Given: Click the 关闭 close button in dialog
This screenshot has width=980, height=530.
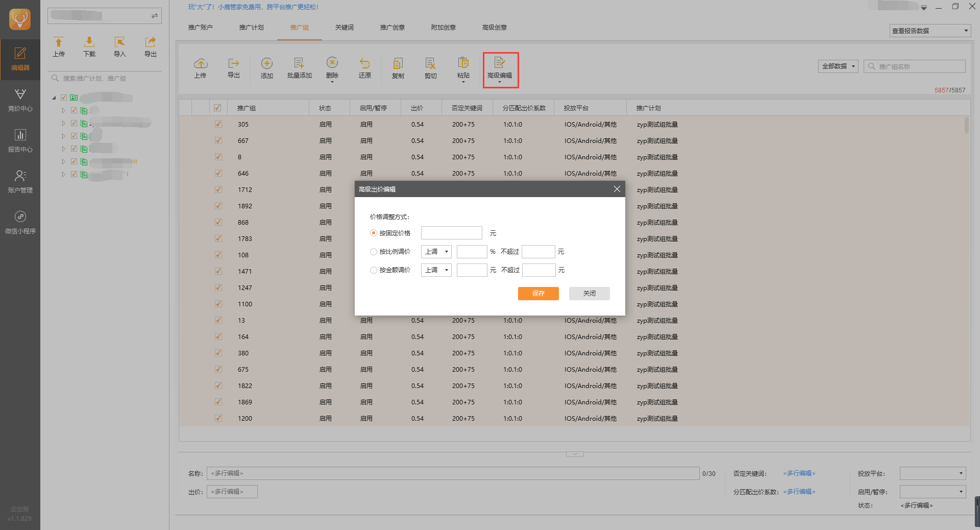Looking at the screenshot, I should click(x=590, y=294).
